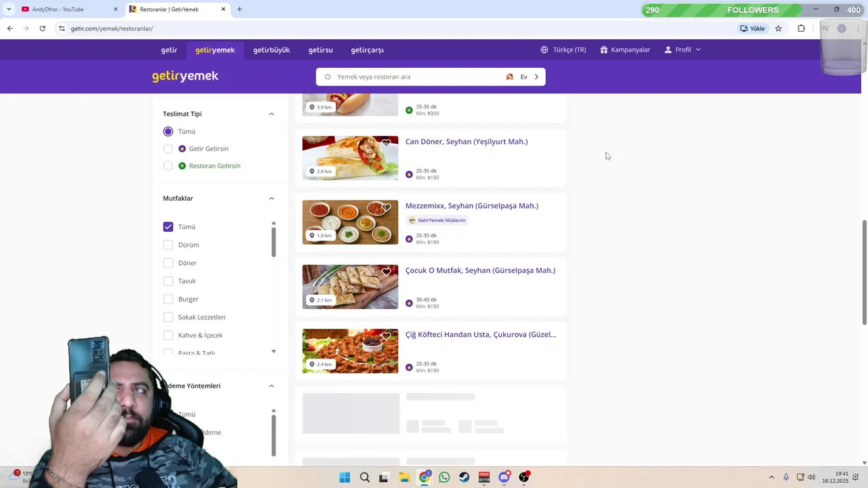Image resolution: width=868 pixels, height=488 pixels.
Task: Switch to getirbüyük tab
Action: 271,49
